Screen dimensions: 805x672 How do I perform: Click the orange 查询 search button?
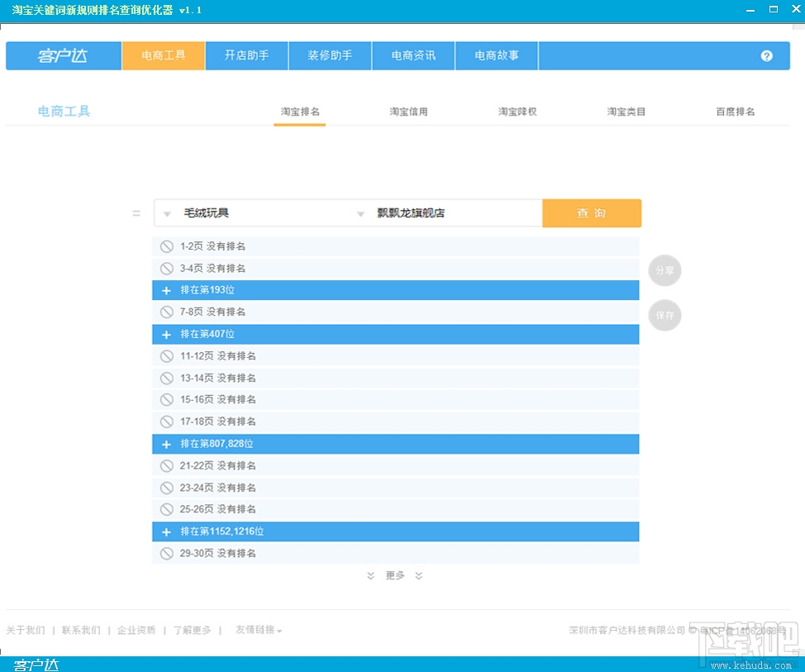(592, 213)
